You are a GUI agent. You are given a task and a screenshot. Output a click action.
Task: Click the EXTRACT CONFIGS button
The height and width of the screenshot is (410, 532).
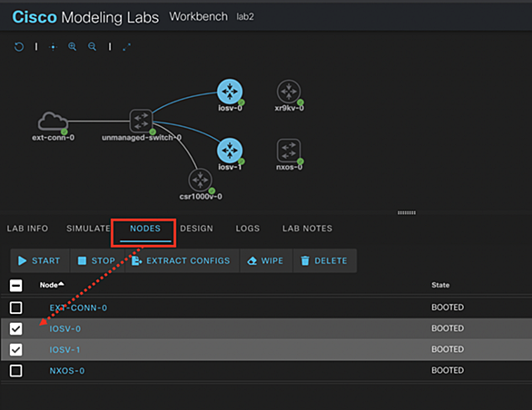pyautogui.click(x=182, y=261)
